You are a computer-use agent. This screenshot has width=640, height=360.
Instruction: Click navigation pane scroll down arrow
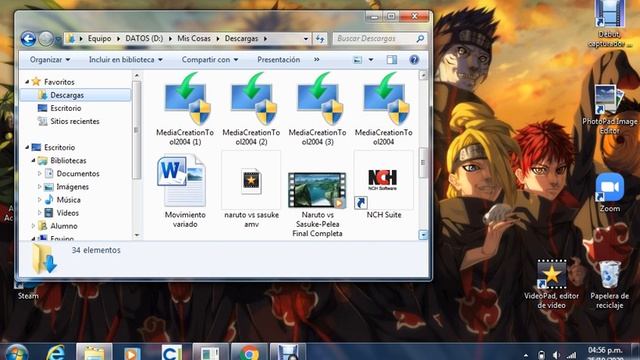[x=137, y=235]
